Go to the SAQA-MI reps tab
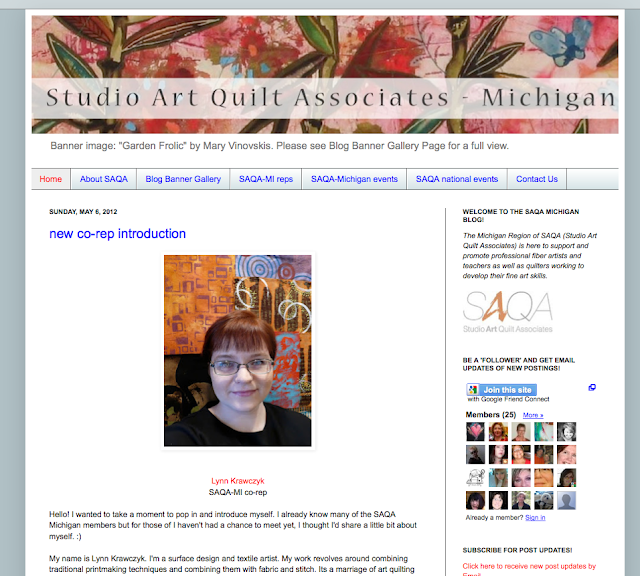The width and height of the screenshot is (640, 576). pos(266,179)
